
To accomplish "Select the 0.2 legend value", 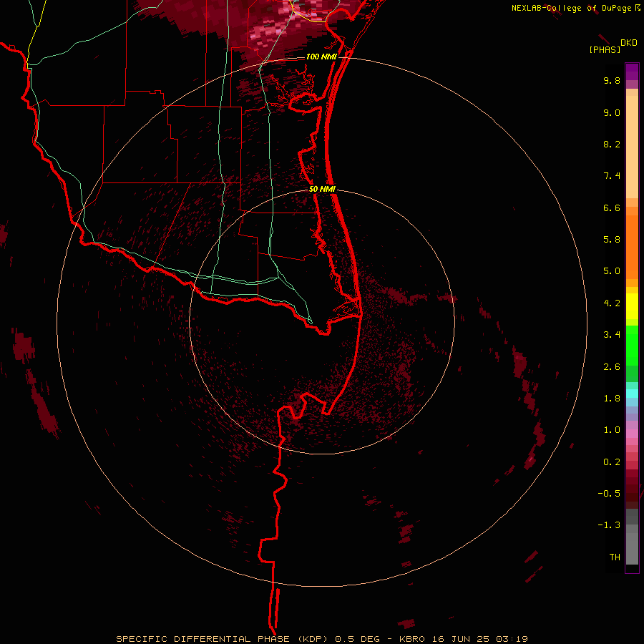I will pyautogui.click(x=612, y=462).
